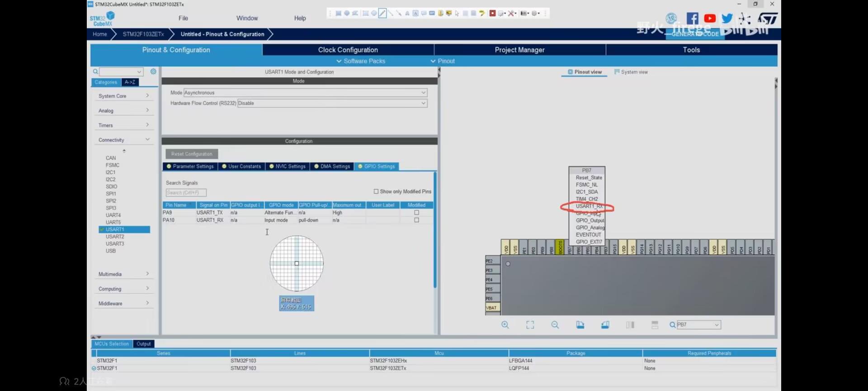This screenshot has height=391, width=868.
Task: Click the GPIO settings vertical scrollbar
Action: (x=435, y=230)
